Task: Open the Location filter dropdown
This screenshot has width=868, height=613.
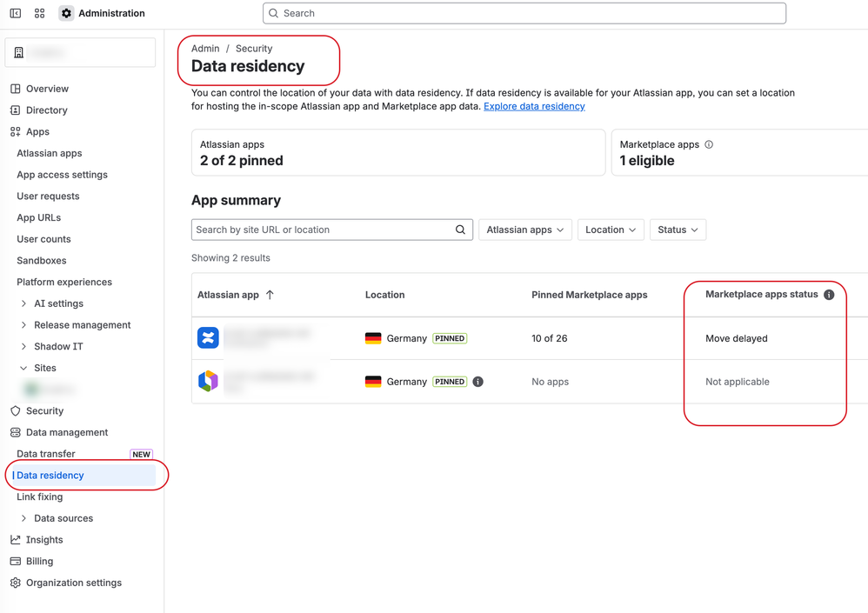Action: (x=611, y=230)
